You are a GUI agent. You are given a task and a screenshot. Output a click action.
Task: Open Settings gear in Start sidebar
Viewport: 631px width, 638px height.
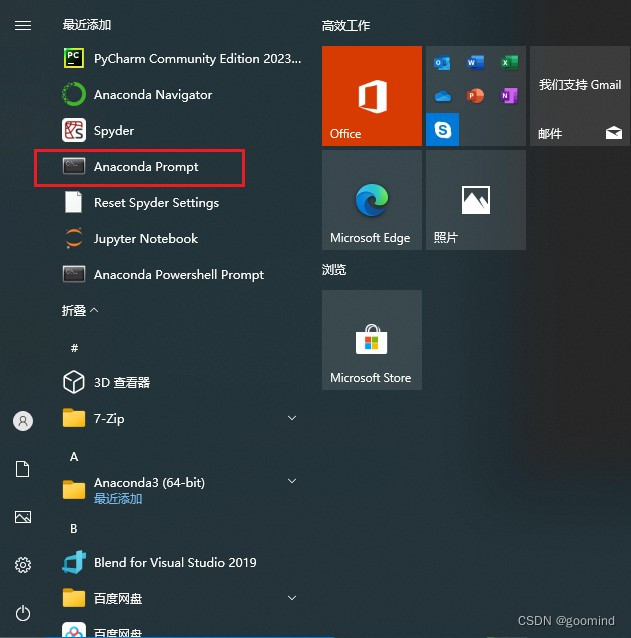(23, 565)
